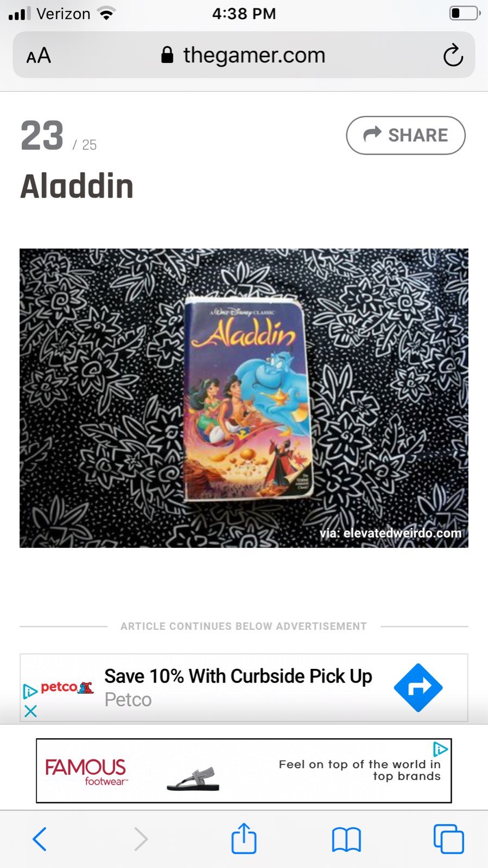
Task: Tap the Safari back arrow
Action: click(x=40, y=839)
